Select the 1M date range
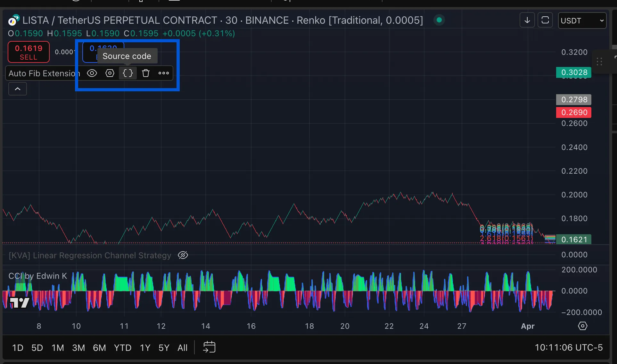This screenshot has width=617, height=364. click(x=58, y=348)
